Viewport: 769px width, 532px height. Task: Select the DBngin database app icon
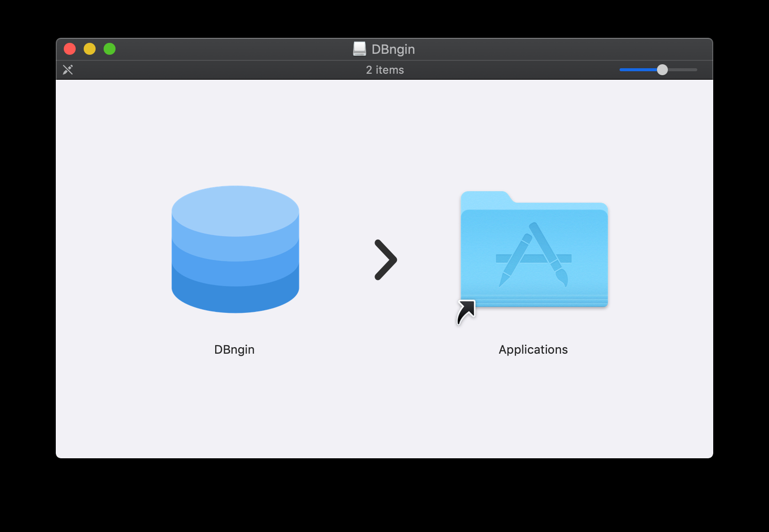235,249
